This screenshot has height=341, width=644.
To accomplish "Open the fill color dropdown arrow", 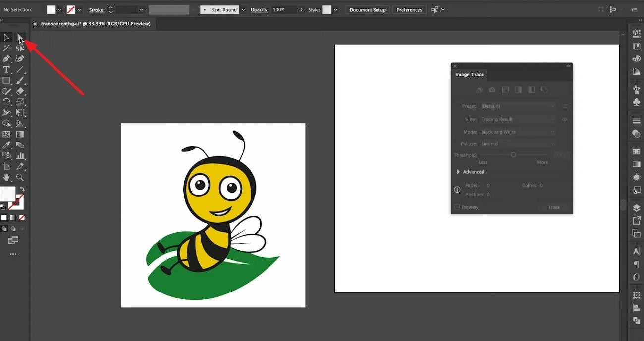I will (x=60, y=10).
